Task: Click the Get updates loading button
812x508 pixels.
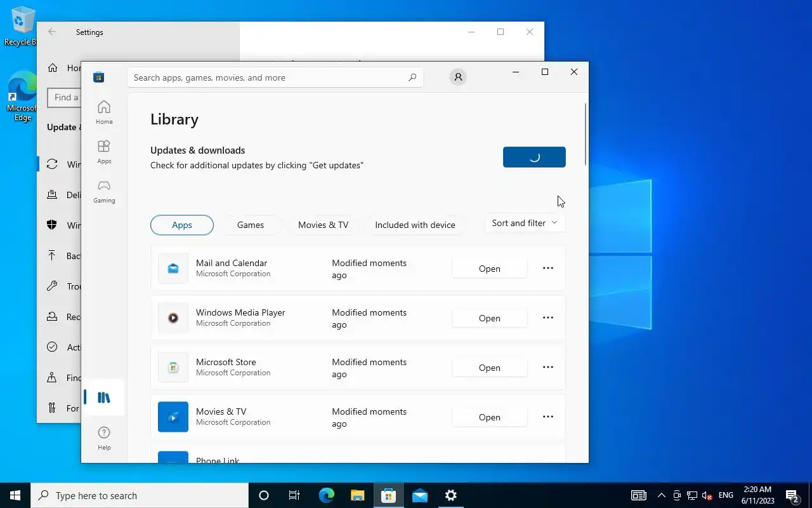Action: coord(534,157)
